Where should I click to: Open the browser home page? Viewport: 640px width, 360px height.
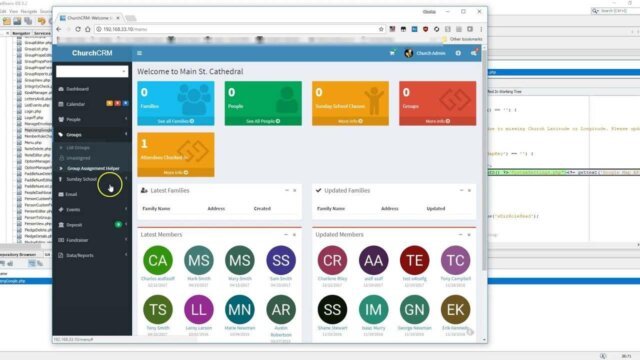(x=88, y=29)
